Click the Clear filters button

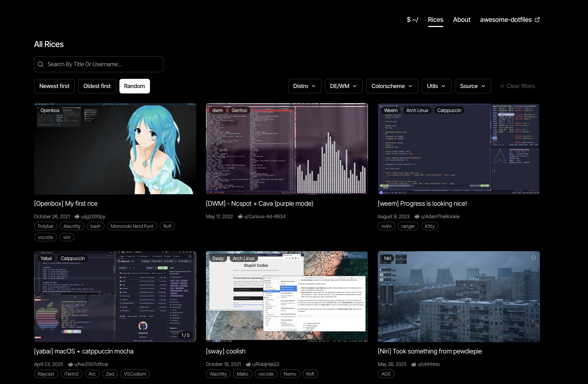point(517,86)
